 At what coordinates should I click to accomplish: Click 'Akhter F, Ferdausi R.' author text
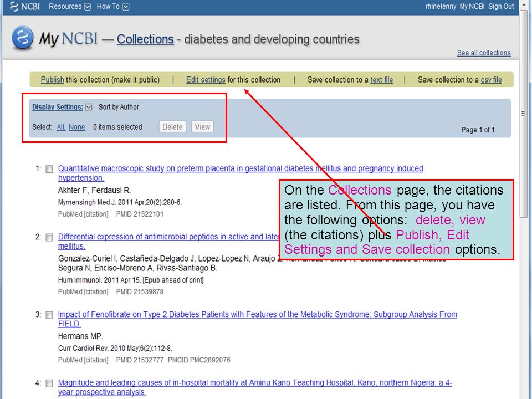pyautogui.click(x=94, y=190)
